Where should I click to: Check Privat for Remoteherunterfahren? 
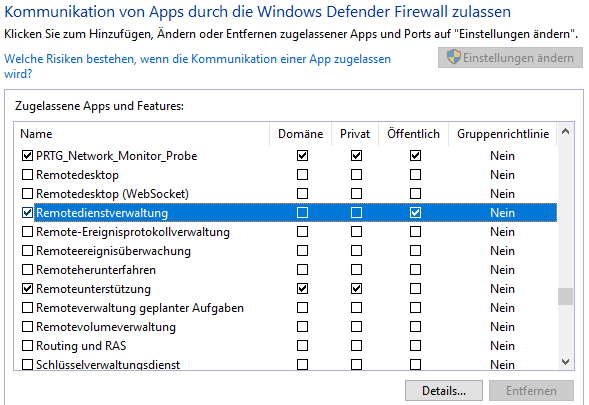pos(356,270)
